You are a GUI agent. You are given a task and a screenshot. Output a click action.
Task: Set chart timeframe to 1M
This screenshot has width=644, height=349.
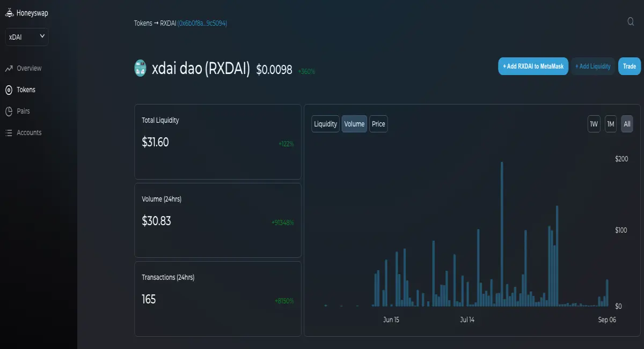click(611, 124)
